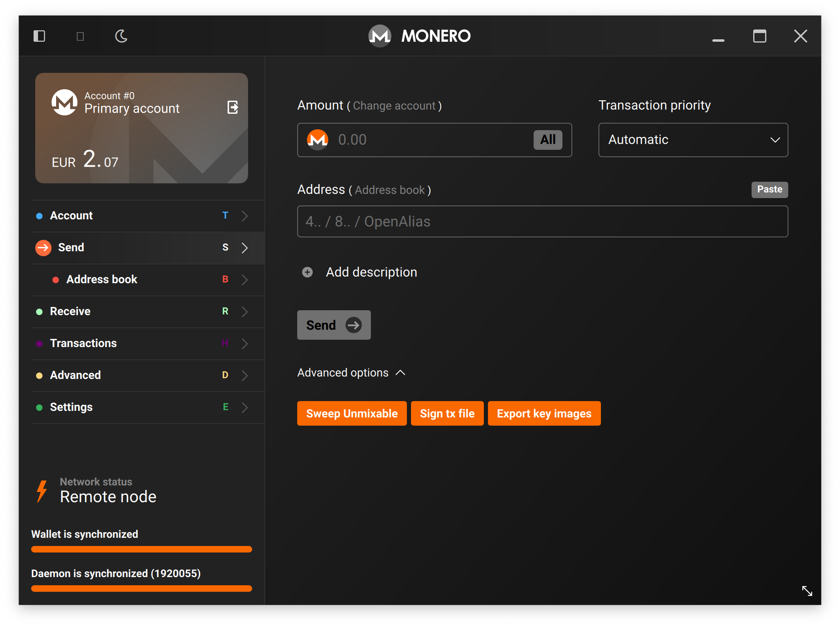Screen dimensions: 840x627
Task: Click the Primary account card
Action: coord(142,128)
